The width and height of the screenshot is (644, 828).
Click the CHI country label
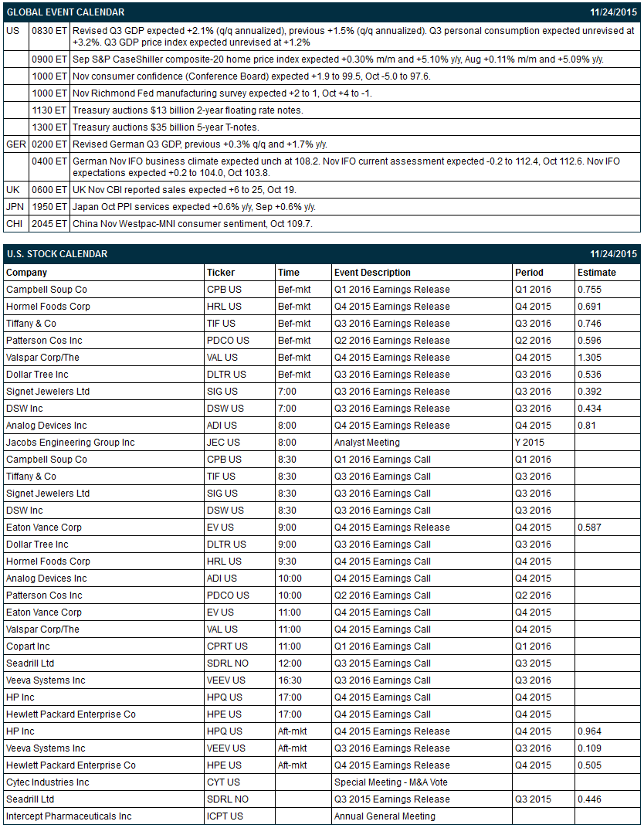click(14, 224)
